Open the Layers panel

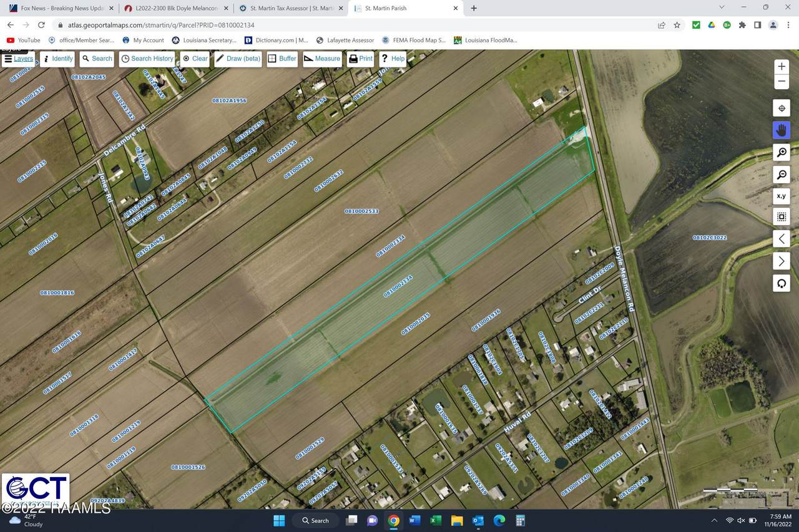pos(18,59)
